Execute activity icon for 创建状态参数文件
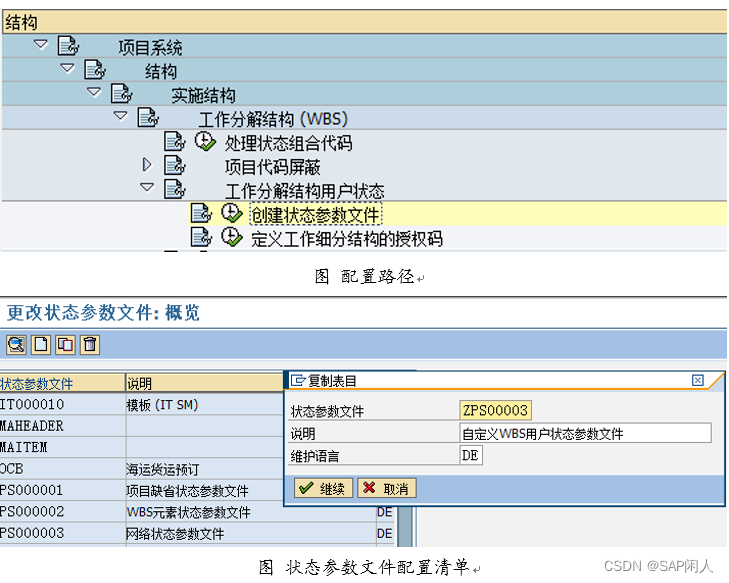This screenshot has width=729, height=583. 232,213
